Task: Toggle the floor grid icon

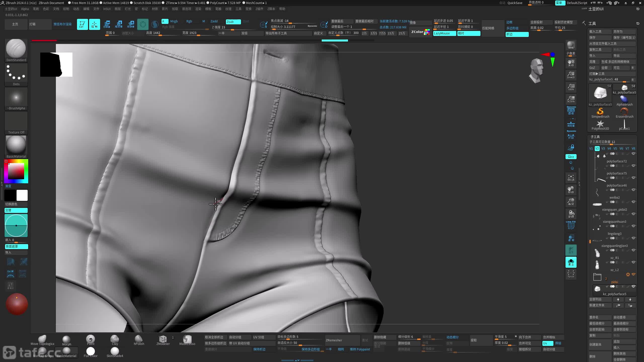Action: 571,124
